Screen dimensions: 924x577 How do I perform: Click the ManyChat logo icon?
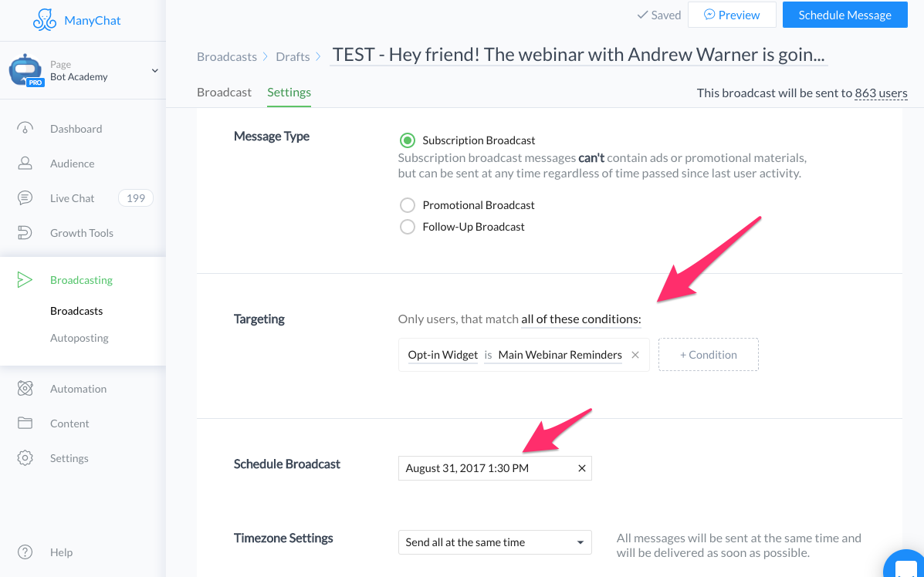[45, 20]
